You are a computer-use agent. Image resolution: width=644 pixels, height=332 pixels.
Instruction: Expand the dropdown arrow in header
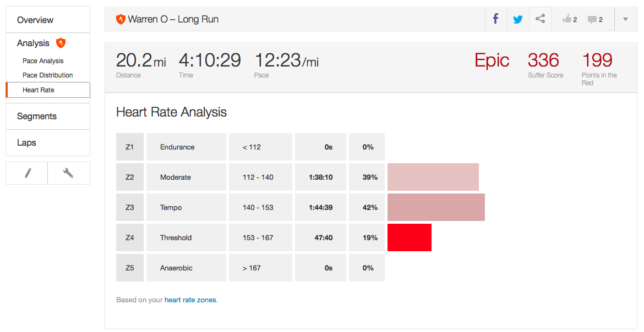pyautogui.click(x=625, y=19)
